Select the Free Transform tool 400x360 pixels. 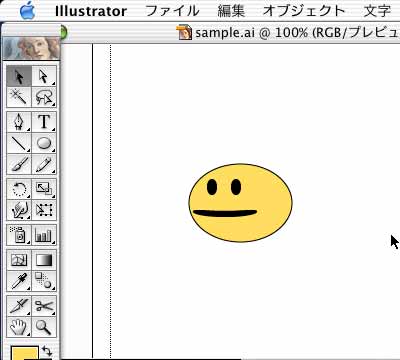(44, 210)
